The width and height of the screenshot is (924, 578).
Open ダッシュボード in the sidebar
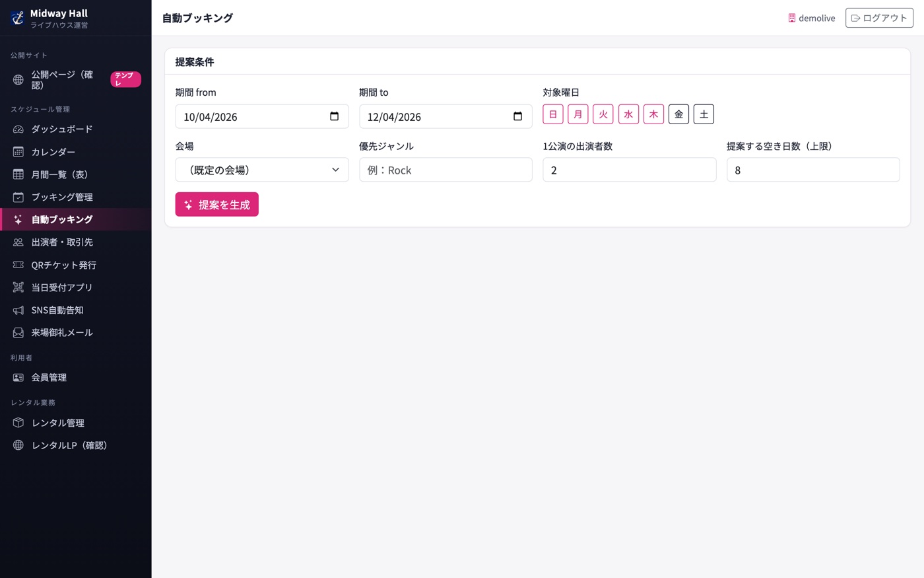click(76, 129)
